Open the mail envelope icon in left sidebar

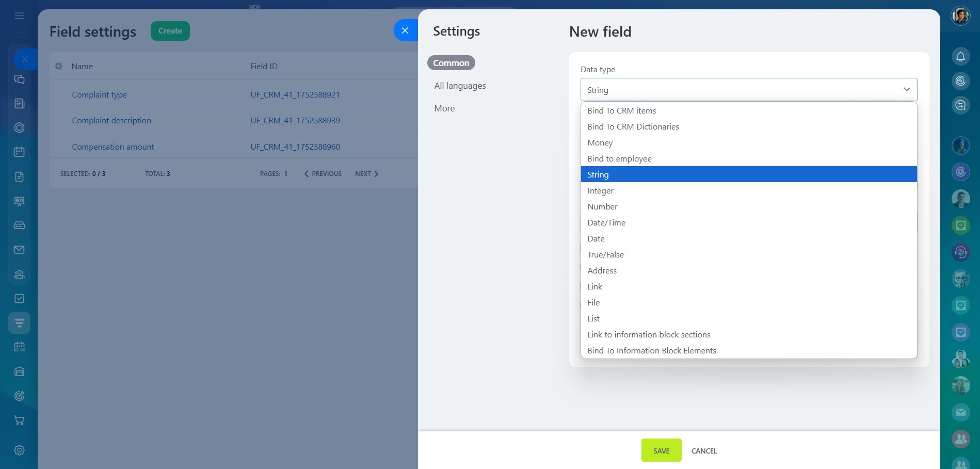tap(19, 250)
